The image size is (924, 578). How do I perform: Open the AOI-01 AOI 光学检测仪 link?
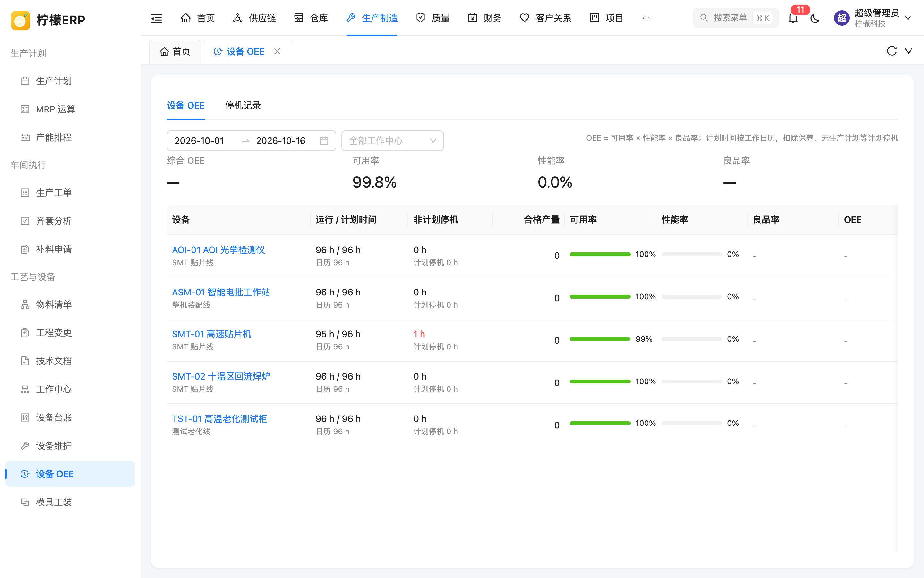coord(218,250)
